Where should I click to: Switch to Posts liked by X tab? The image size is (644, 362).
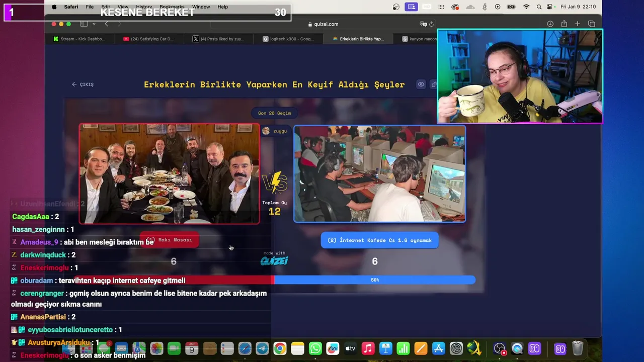pyautogui.click(x=218, y=39)
